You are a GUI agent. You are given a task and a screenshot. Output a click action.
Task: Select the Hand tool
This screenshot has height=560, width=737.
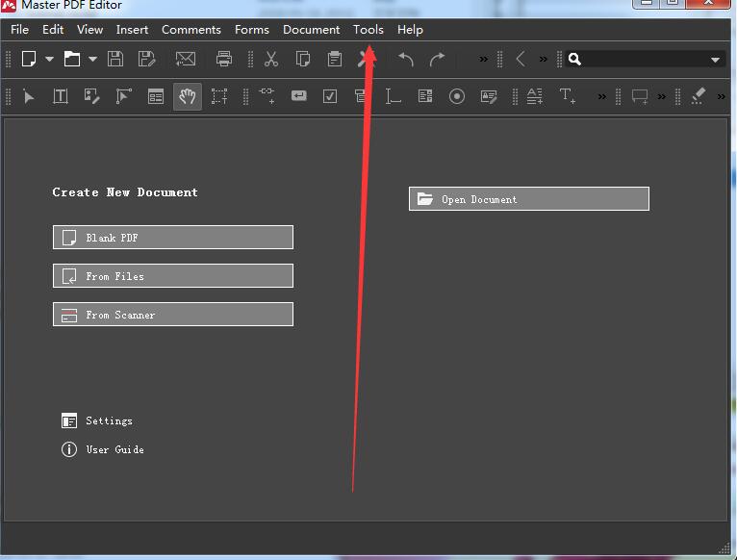tap(187, 96)
